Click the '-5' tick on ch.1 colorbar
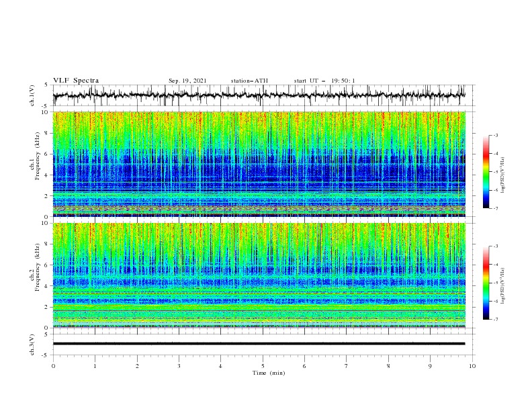 495,172
